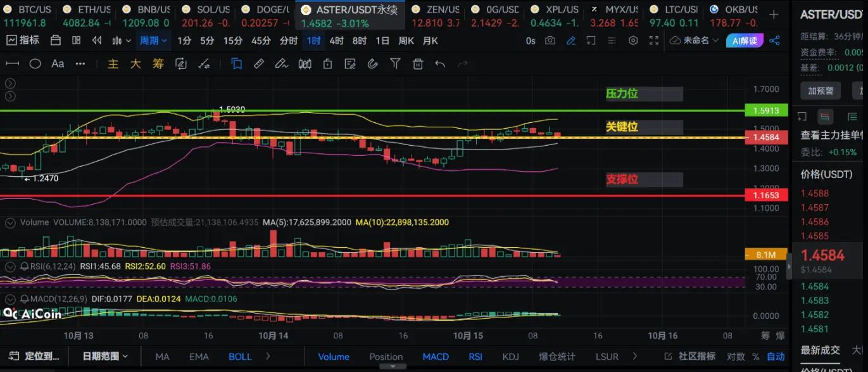This screenshot has width=868, height=372.
Task: Expand the 未命名 cloud layout dropdown
Action: click(x=695, y=41)
